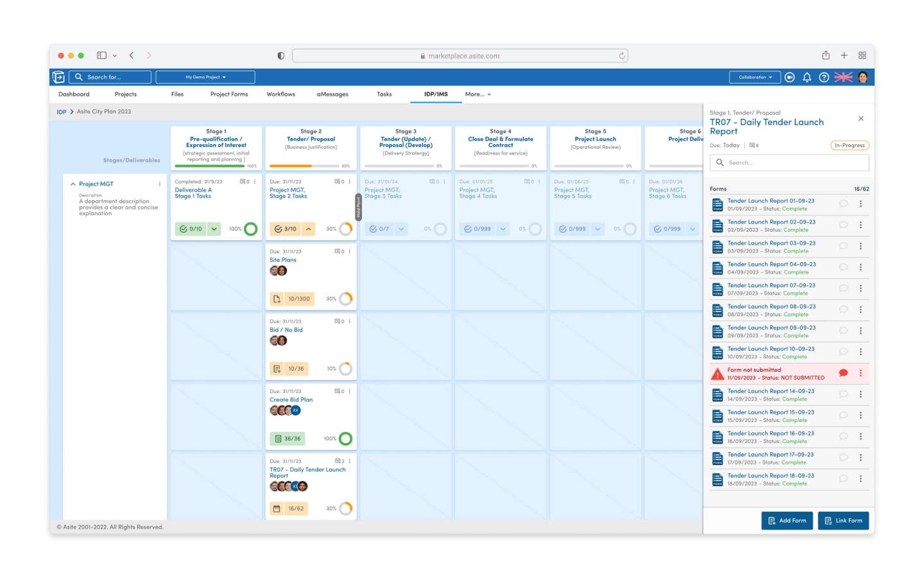Screen dimensions: 924x578
Task: Click the Safari sidebar toggle icon
Action: [101, 55]
